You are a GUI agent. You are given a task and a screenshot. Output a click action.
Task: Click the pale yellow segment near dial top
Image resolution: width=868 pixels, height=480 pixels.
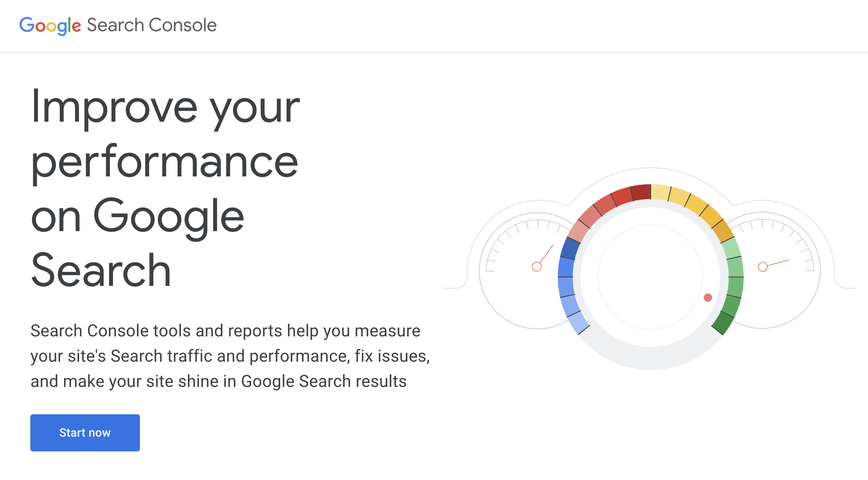pos(660,192)
